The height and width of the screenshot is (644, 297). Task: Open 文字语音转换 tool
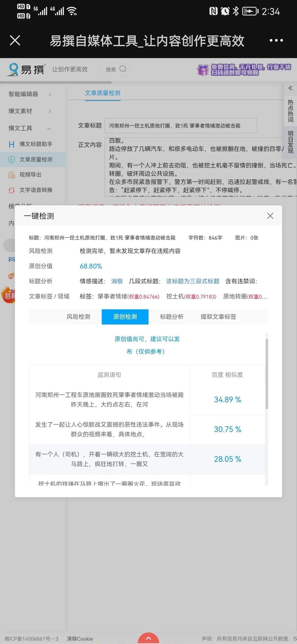point(35,190)
